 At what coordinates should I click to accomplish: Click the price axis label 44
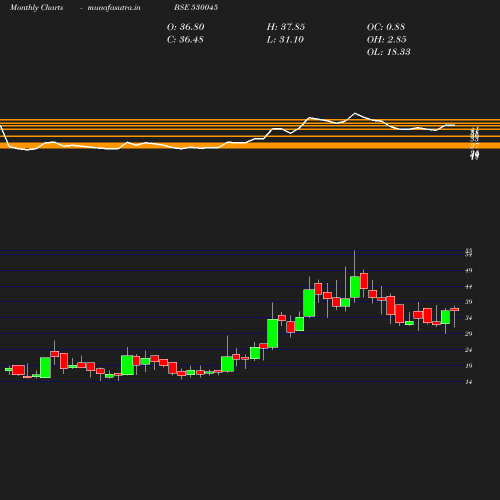[469, 286]
